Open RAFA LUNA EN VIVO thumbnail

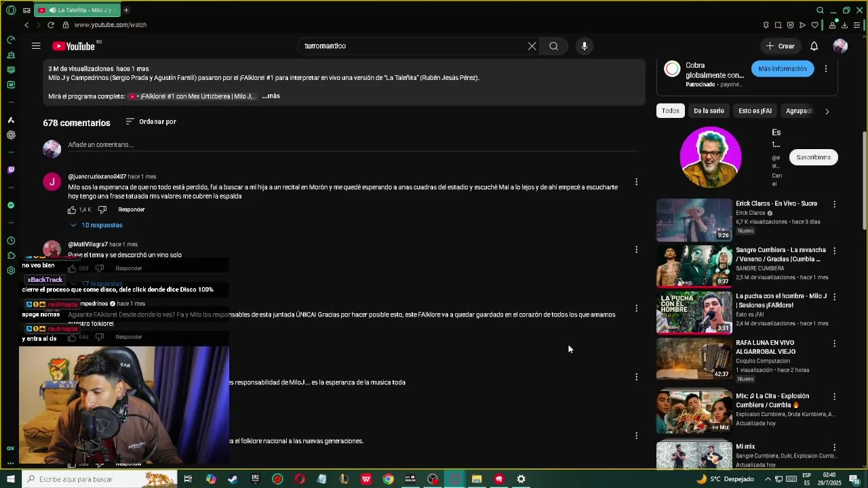tap(694, 359)
